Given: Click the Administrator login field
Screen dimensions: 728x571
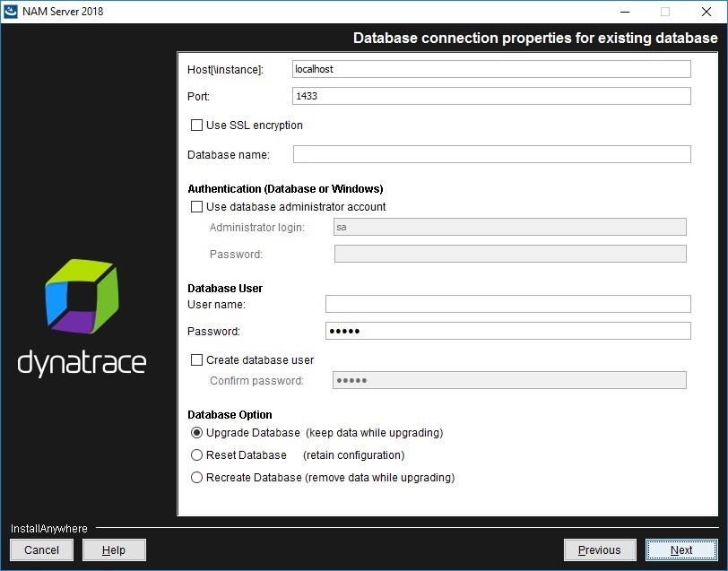Looking at the screenshot, I should pos(510,227).
